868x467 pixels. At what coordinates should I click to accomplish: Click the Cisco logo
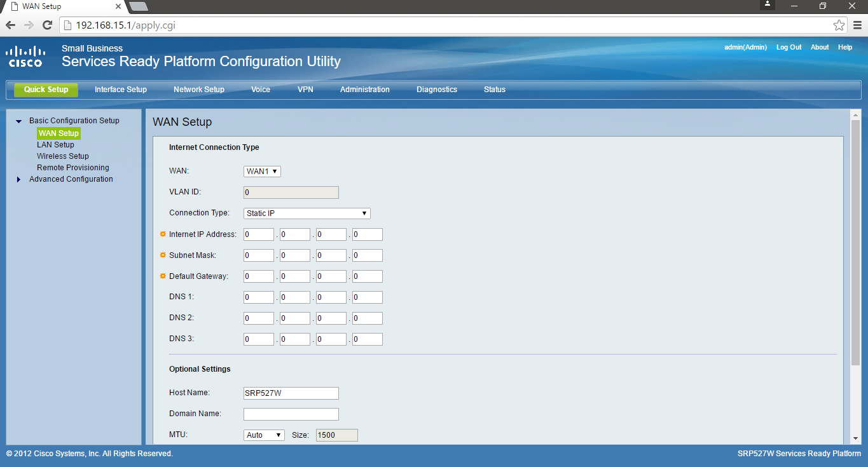pyautogui.click(x=25, y=56)
